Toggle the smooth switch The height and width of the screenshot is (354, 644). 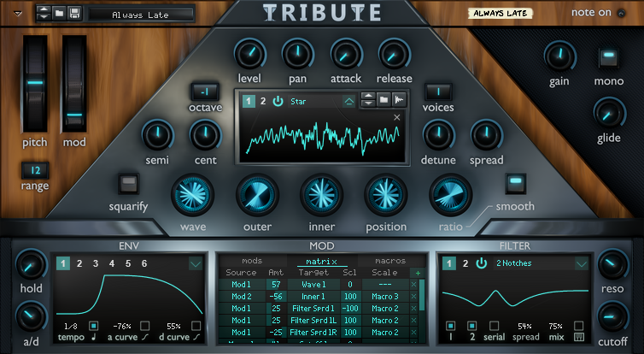[516, 183]
